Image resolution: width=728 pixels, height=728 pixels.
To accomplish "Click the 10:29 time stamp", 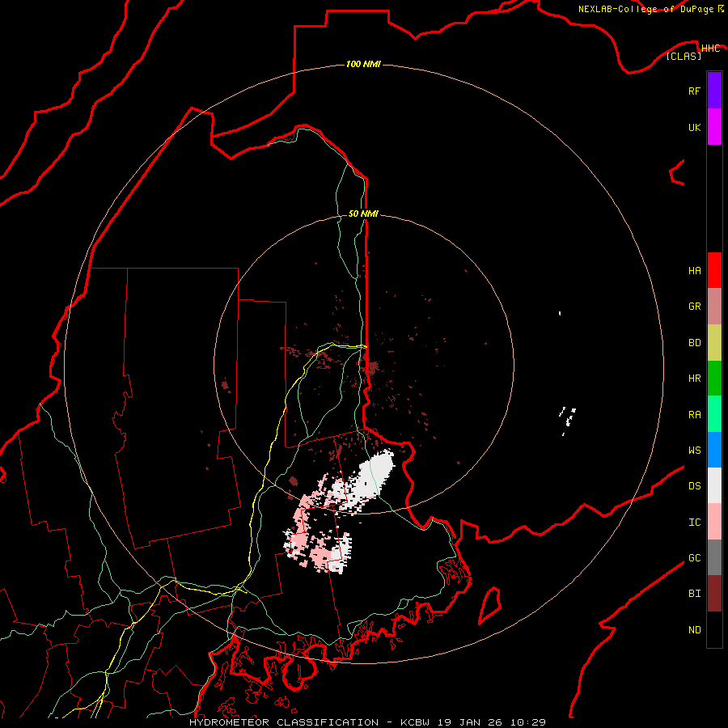I will click(528, 722).
